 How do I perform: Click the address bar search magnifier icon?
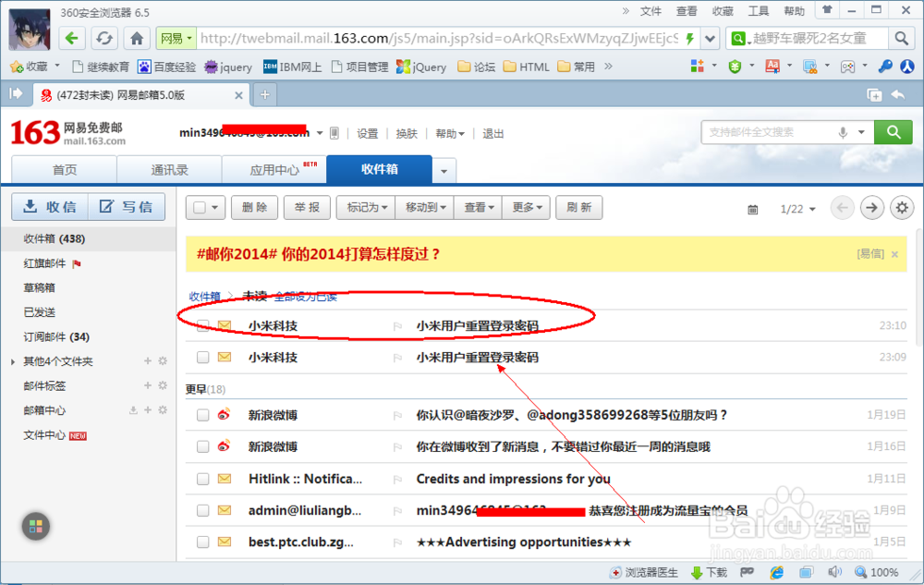pos(901,39)
